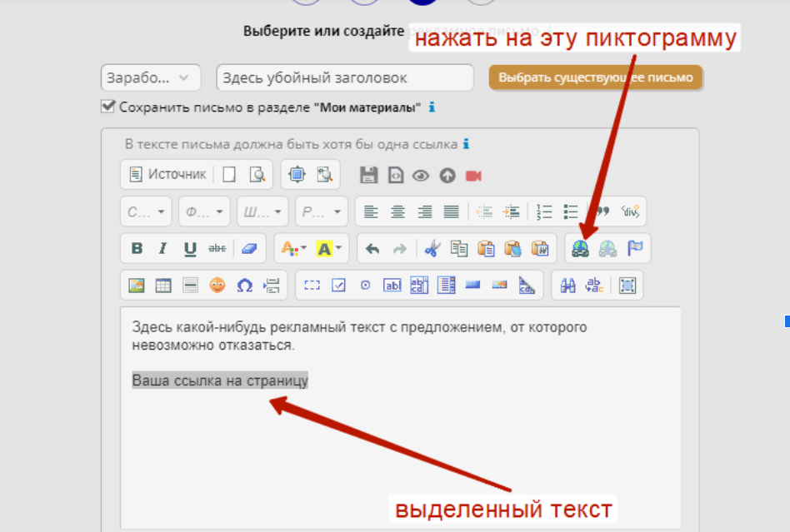
Task: Click the upload arrow circle icon
Action: 447,176
